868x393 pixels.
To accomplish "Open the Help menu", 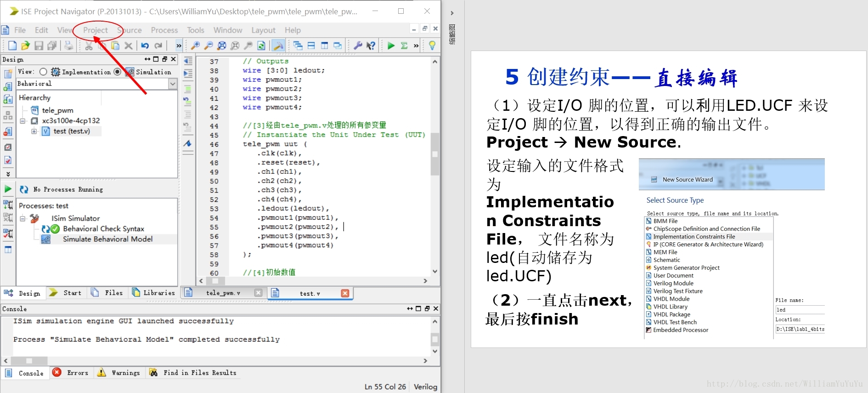I will coord(293,30).
